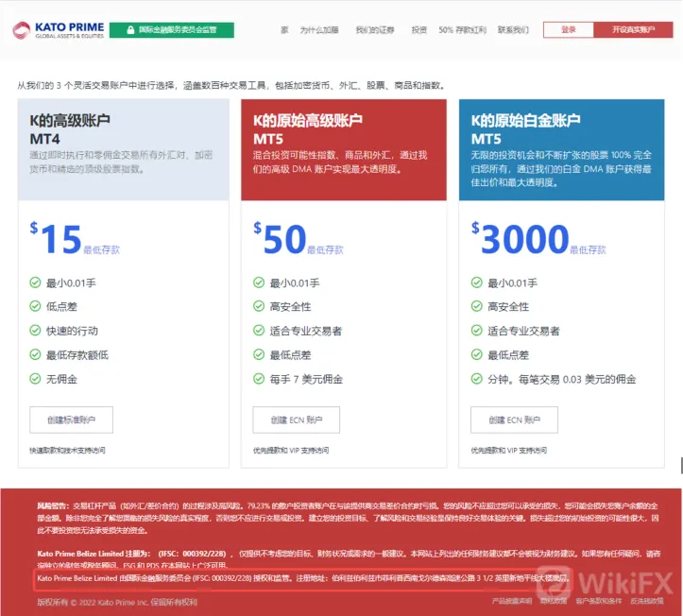Click the check icon beside 每手 7 美元佣金

[259, 379]
